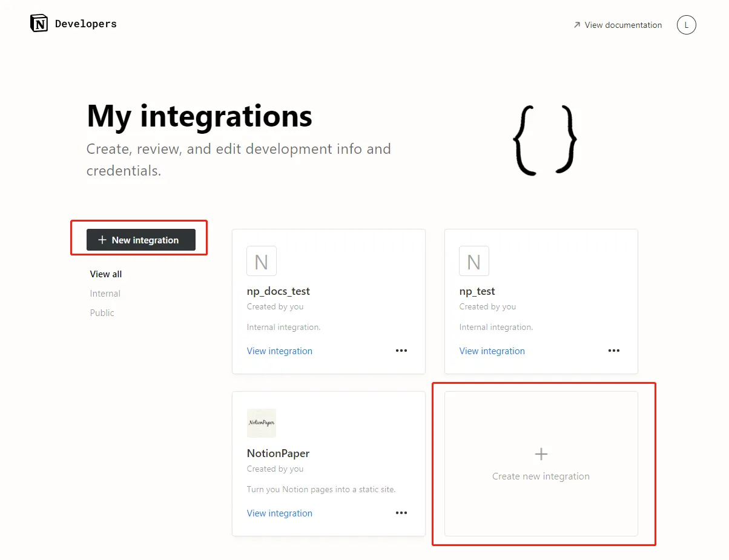Open View integration link for NotionPaper
Viewport: 729px width, 560px height.
[280, 513]
